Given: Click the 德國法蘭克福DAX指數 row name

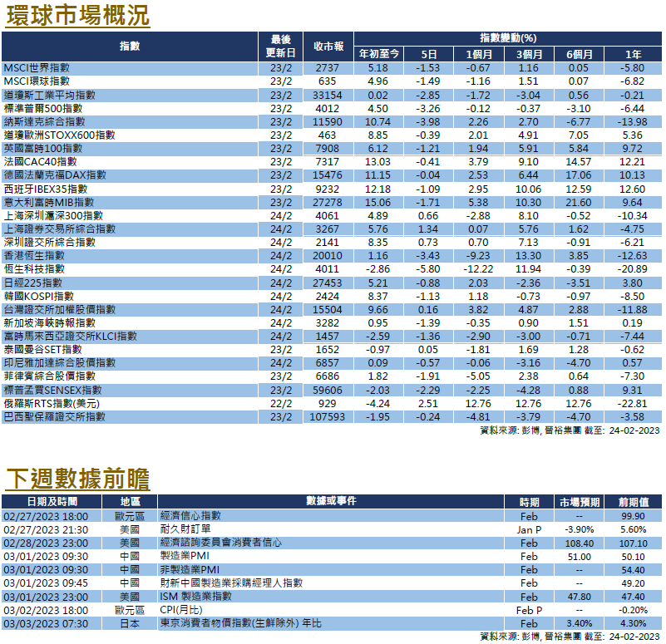Looking at the screenshot, I should coord(55,175).
